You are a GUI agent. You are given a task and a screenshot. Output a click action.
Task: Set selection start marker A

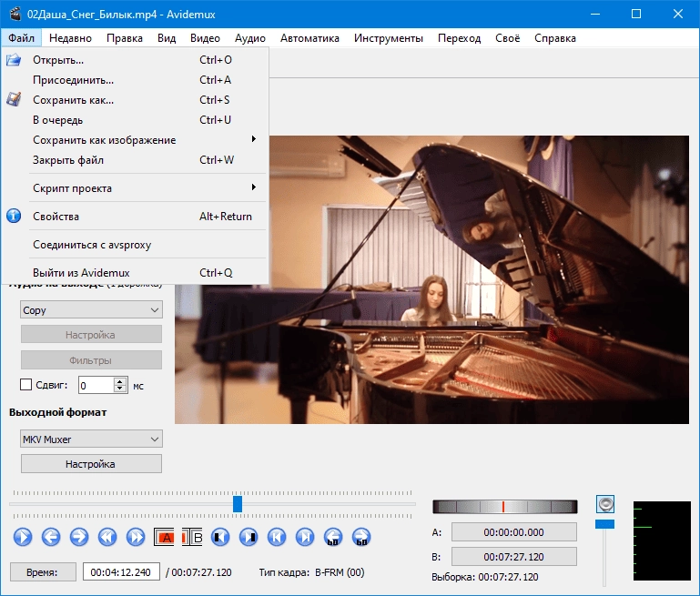[x=164, y=537]
